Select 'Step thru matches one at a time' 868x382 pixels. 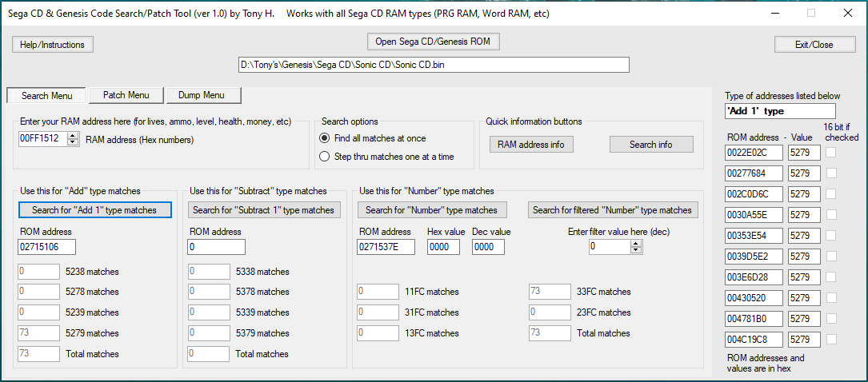point(325,157)
